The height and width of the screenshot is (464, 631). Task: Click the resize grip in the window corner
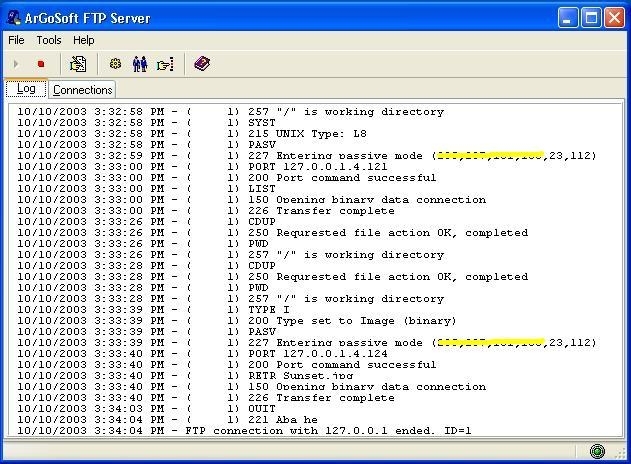pyautogui.click(x=621, y=454)
